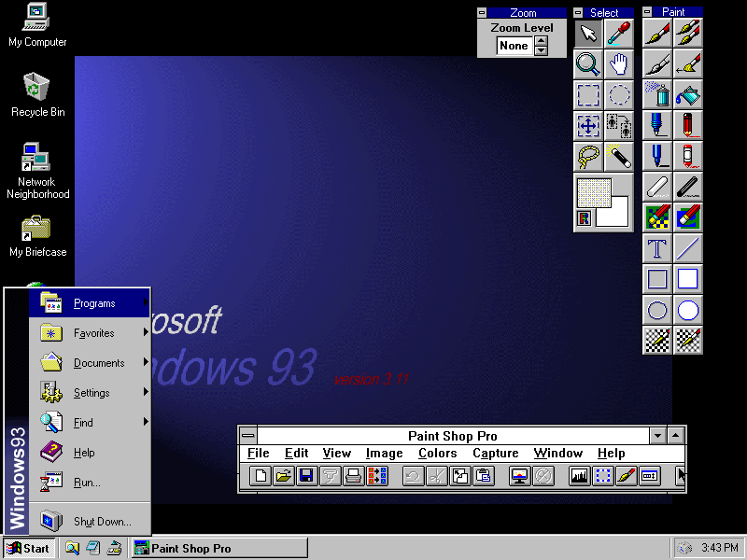Increase Zoom Level with up arrow

541,41
